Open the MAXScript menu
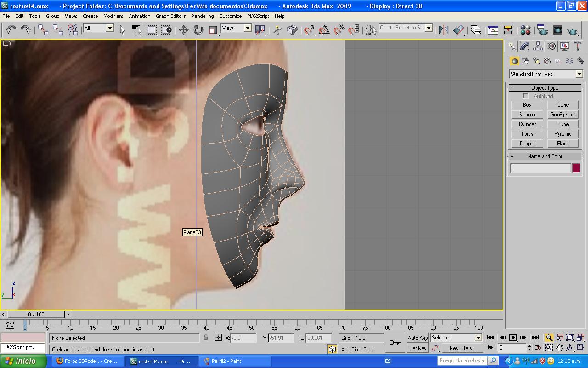 [258, 16]
